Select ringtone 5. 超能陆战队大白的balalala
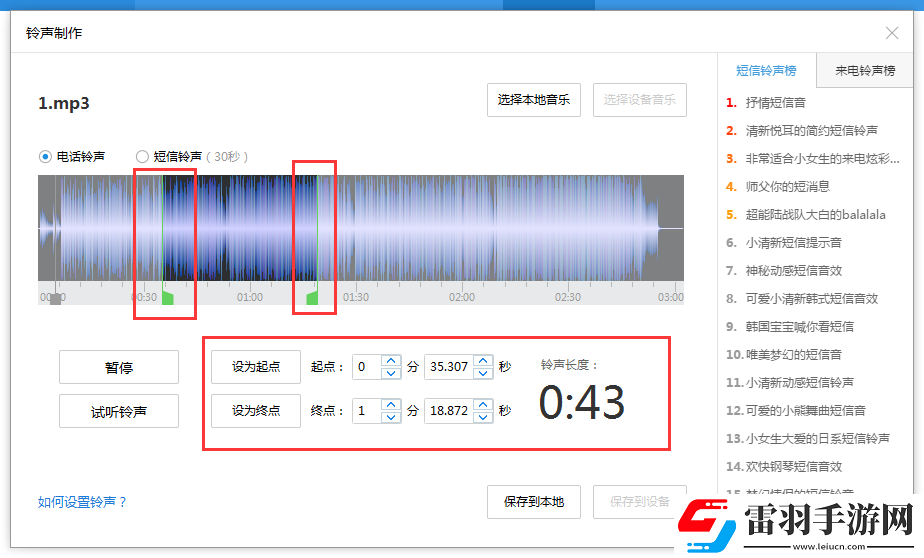The width and height of the screenshot is (924, 558). pyautogui.click(x=806, y=214)
